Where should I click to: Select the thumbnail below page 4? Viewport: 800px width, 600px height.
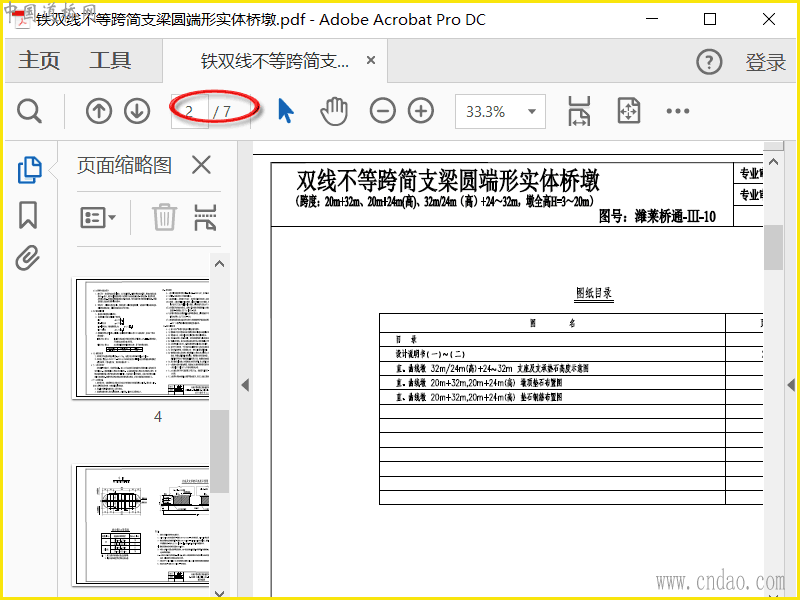[x=143, y=525]
